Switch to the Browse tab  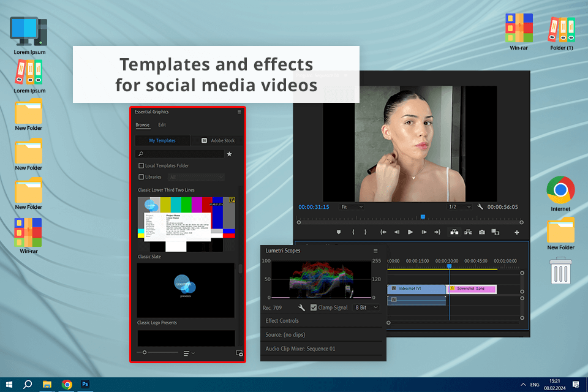[143, 125]
